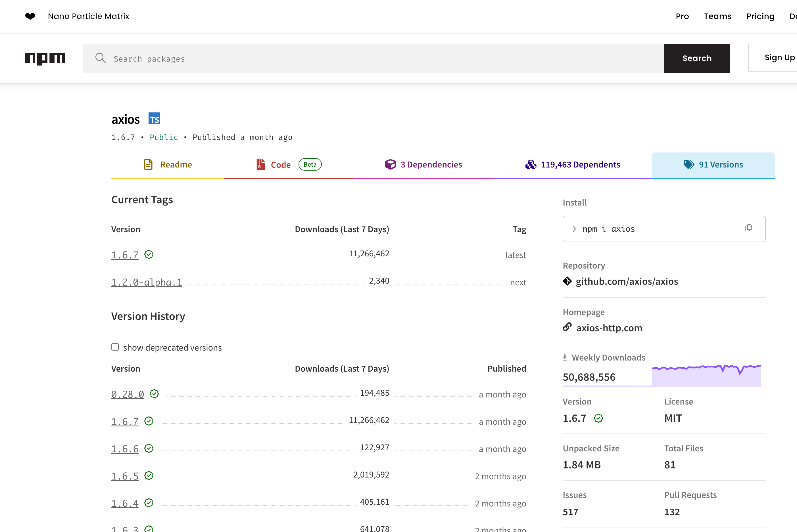This screenshot has height=532, width=797.
Task: Click the black Search button
Action: 697,58
